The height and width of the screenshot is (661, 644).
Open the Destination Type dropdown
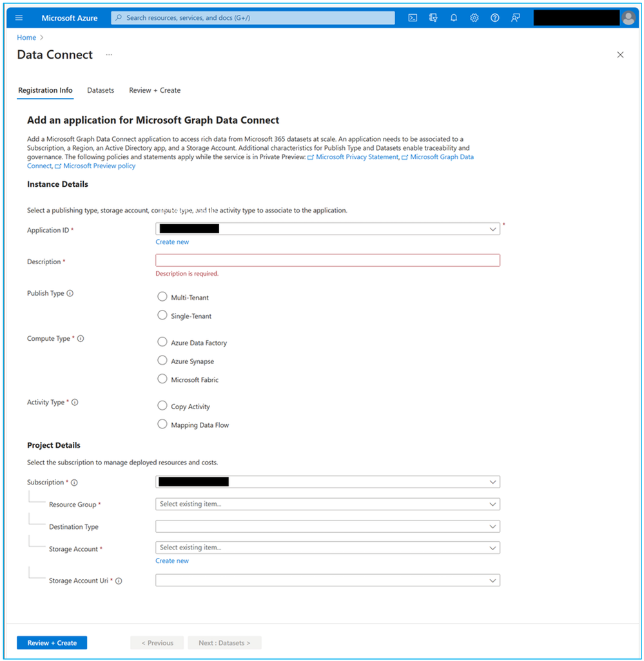pyautogui.click(x=327, y=526)
